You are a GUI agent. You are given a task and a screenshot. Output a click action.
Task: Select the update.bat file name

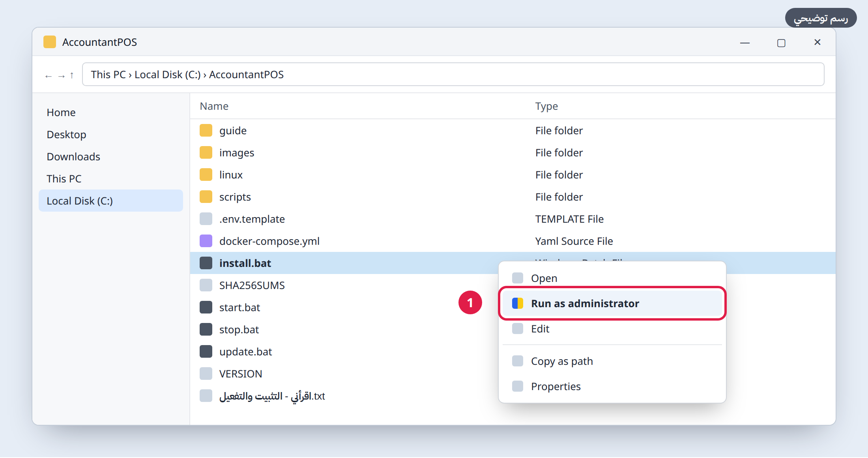coord(246,352)
